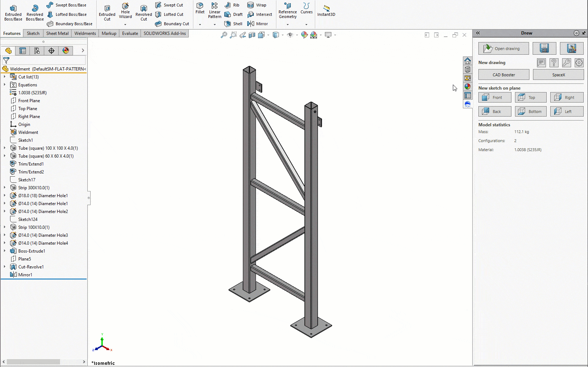Toggle the Instant3D mode

click(x=326, y=10)
